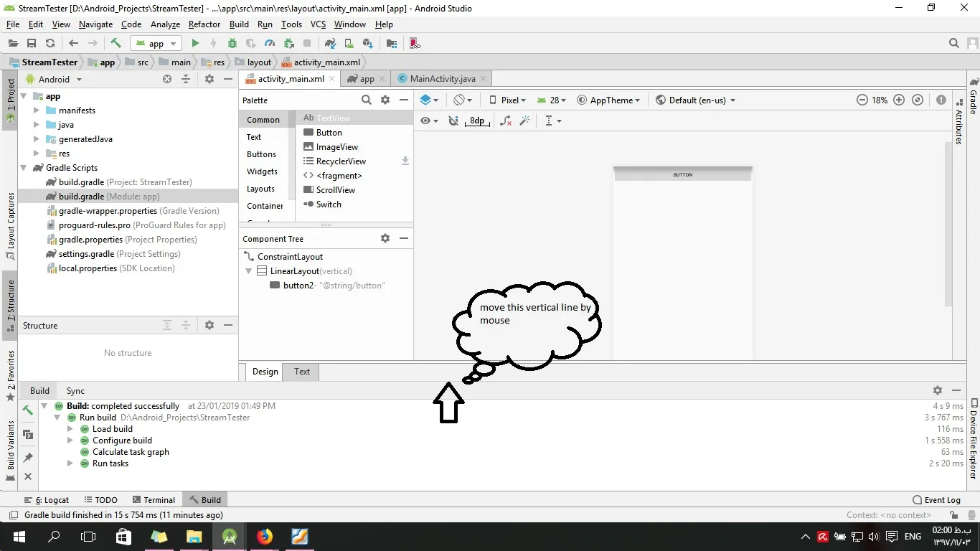Select button2 in the Component Tree
The image size is (980, 551).
point(298,286)
